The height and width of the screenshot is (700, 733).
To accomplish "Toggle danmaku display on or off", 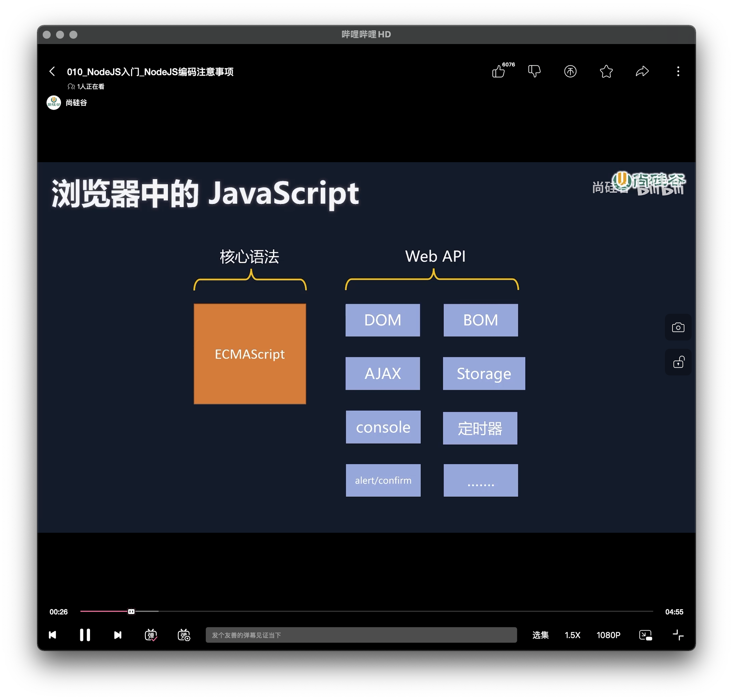I will click(151, 635).
